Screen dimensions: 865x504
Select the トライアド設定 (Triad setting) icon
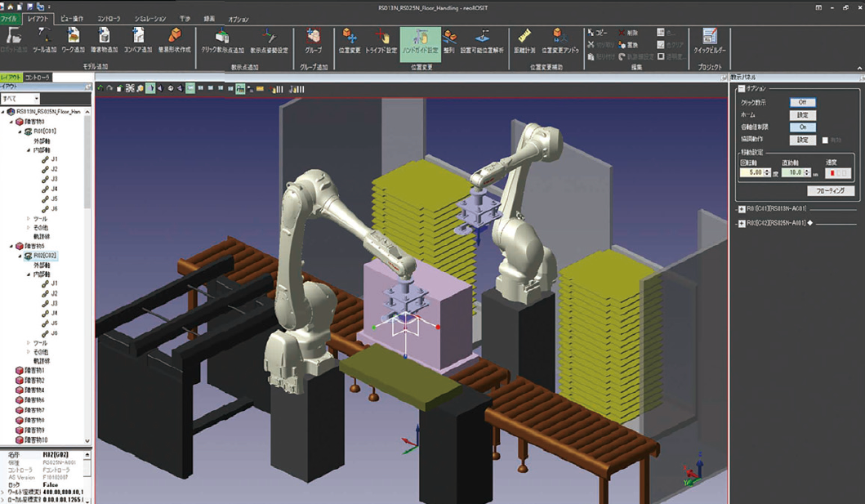pos(381,39)
